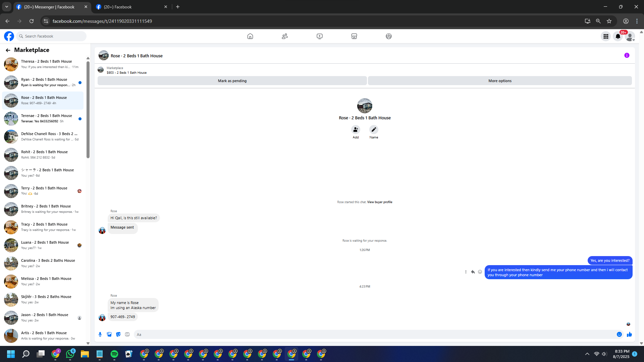Open the browser tab search dropdown
Viewport: 644px width, 362px height.
point(7,7)
